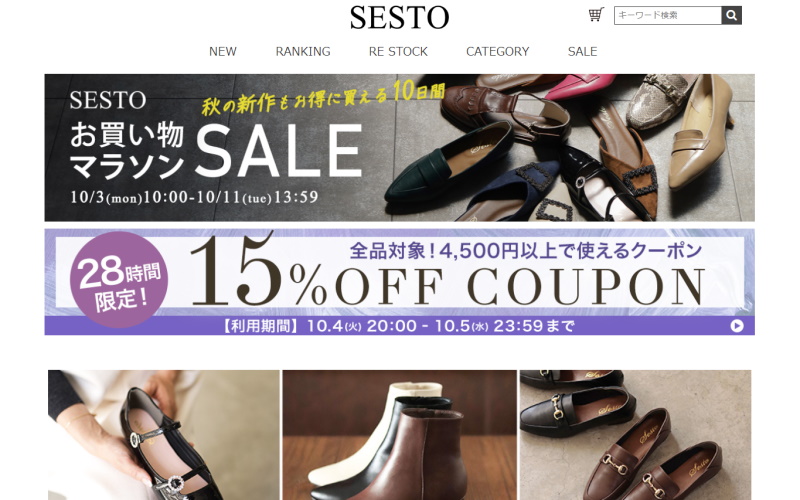Open the CATEGORY menu

click(497, 52)
